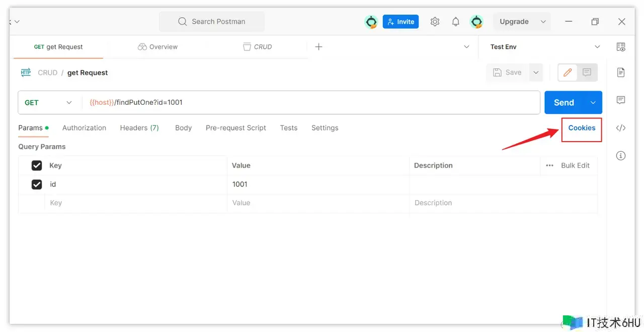The height and width of the screenshot is (332, 644).
Task: Click the Search Postman field
Action: pyautogui.click(x=212, y=22)
